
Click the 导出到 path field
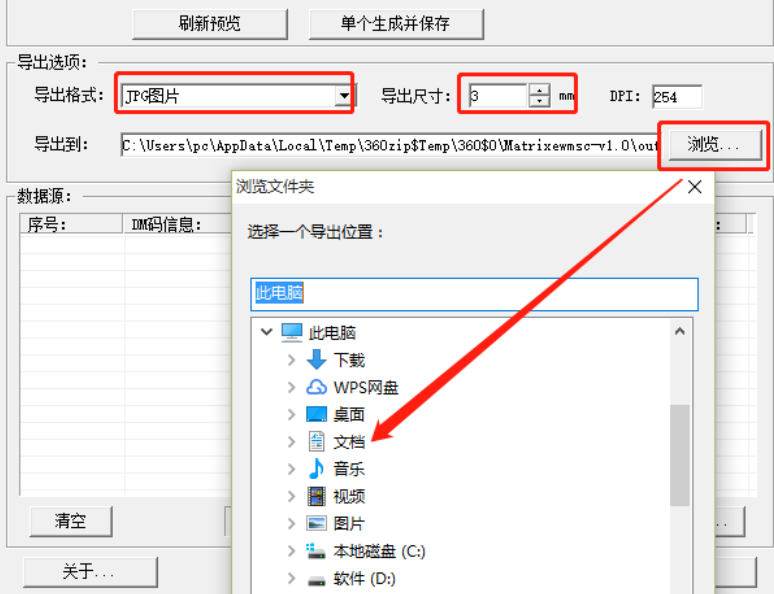[x=389, y=145]
